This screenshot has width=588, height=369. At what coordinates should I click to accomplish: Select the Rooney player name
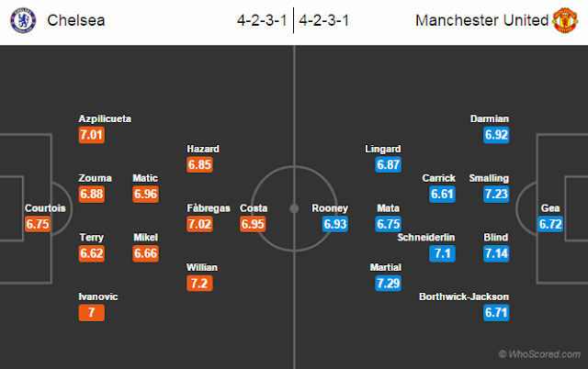330,208
